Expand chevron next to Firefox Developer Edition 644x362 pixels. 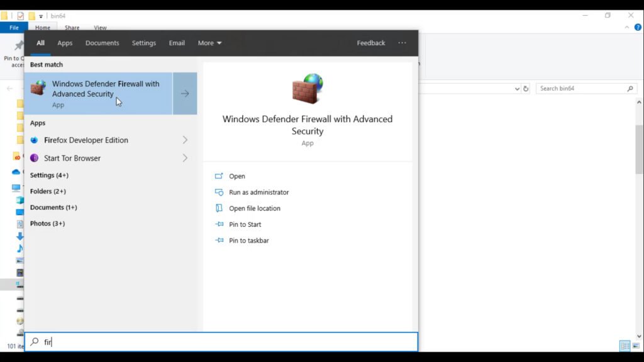pos(185,140)
